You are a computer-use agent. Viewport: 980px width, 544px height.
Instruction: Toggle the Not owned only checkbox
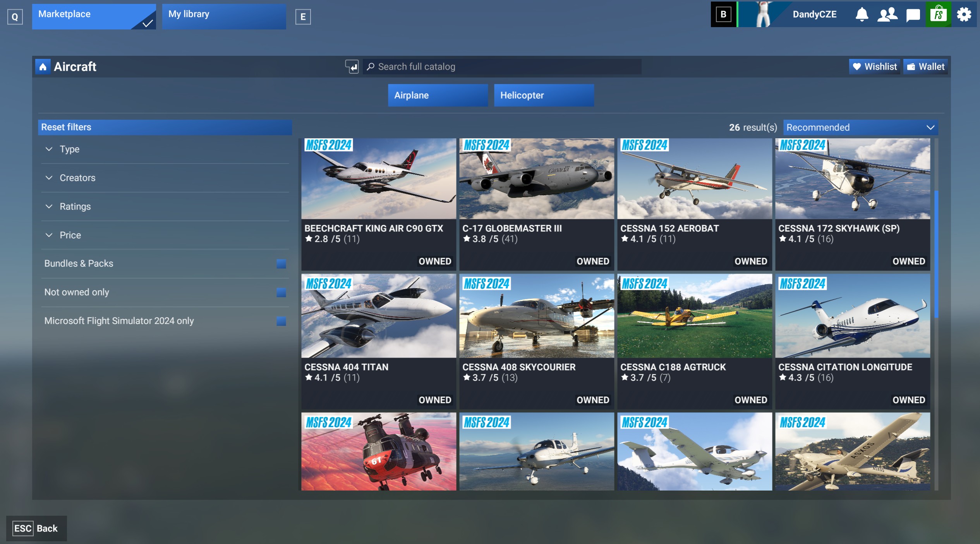(x=281, y=293)
